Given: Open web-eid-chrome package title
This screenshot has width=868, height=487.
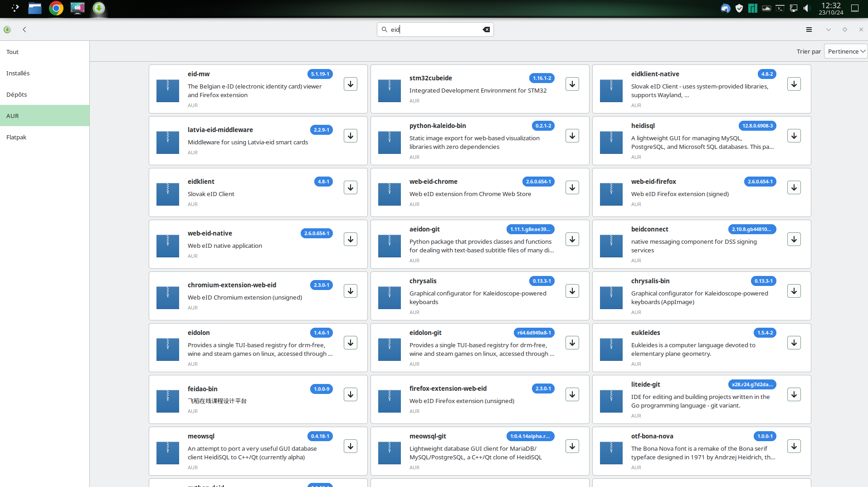Looking at the screenshot, I should pos(434,182).
